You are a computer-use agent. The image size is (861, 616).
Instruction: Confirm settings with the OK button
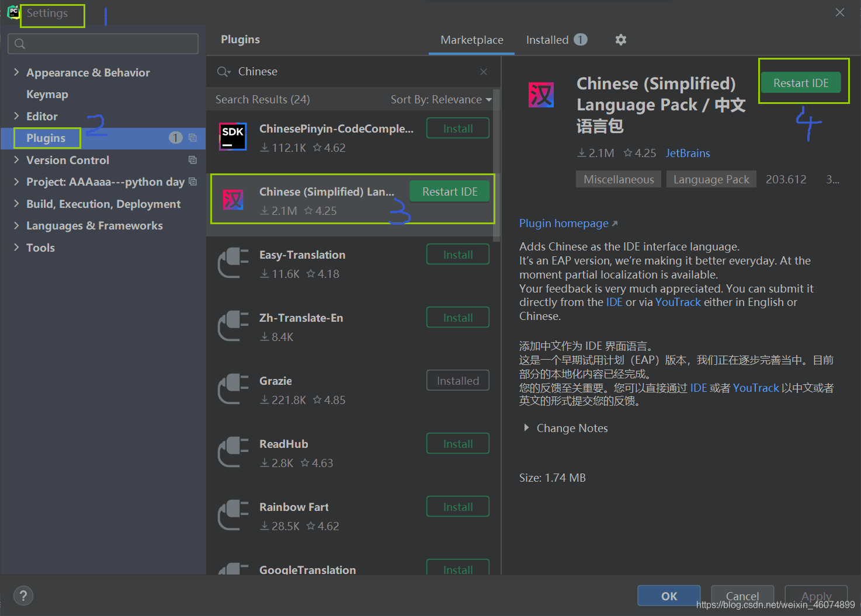pos(669,596)
